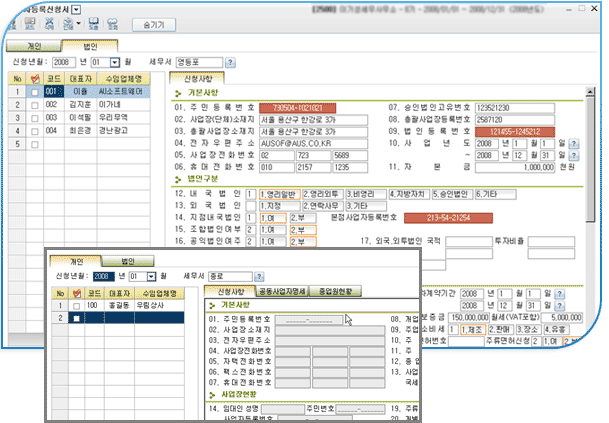This screenshot has width=609, height=423.
Task: Open the print icon dropdown arrow
Action: click(x=78, y=24)
